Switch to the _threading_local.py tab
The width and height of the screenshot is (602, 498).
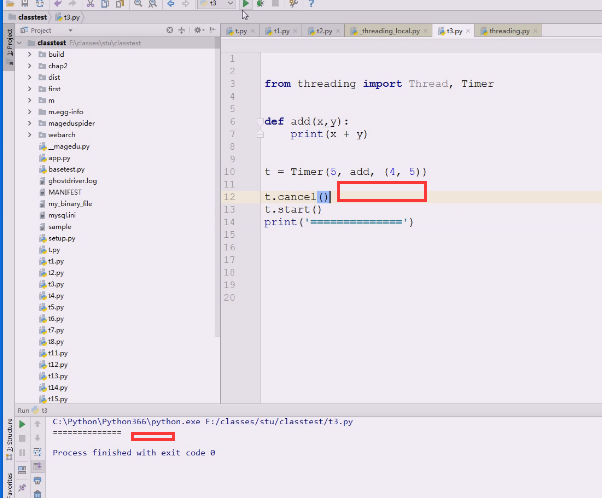tap(390, 31)
